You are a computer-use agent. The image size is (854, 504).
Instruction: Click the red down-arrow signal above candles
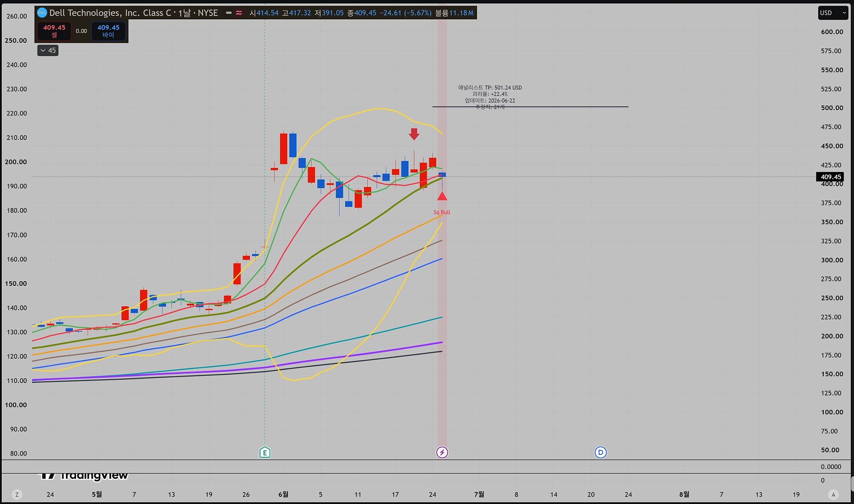coord(414,134)
